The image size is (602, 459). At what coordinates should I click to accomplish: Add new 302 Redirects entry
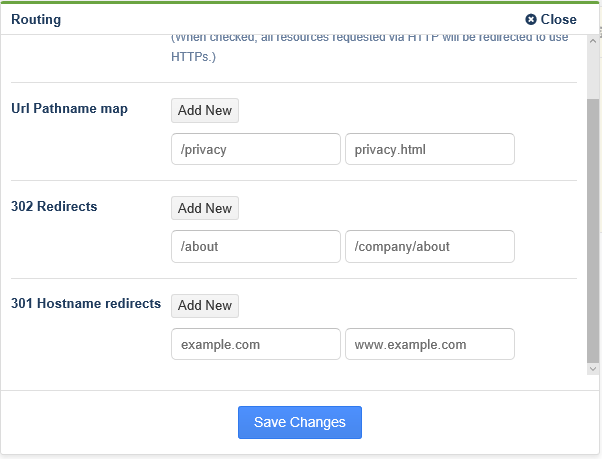(205, 208)
